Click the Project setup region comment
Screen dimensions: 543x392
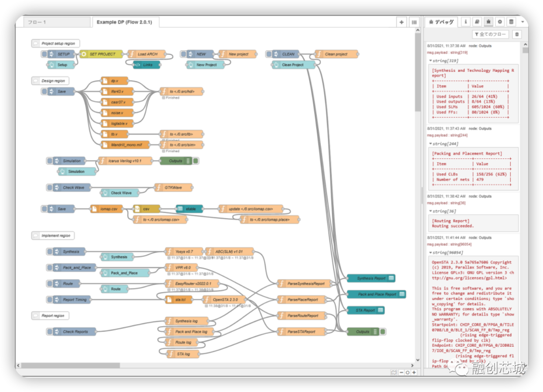tap(55, 43)
